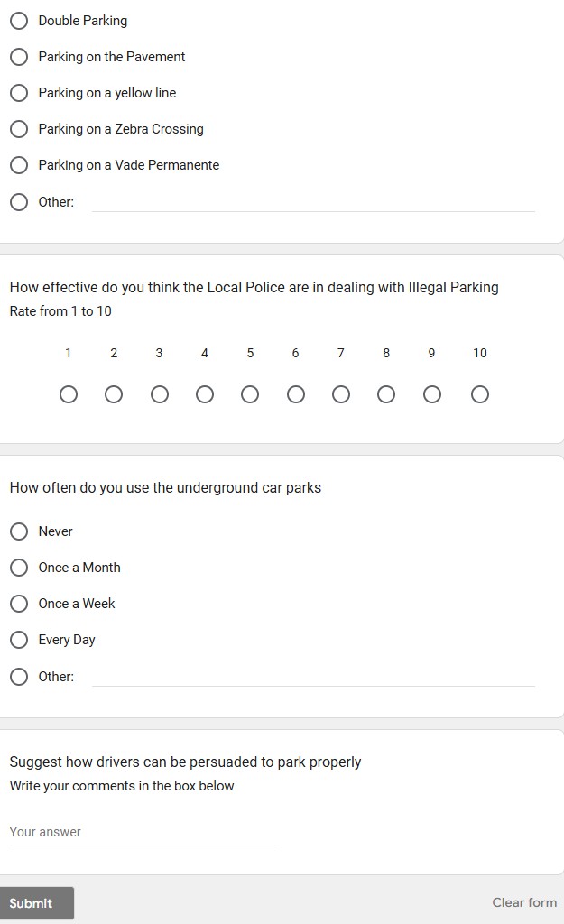564x924 pixels.
Task: Rate police effectiveness as 8
Action: pos(386,394)
